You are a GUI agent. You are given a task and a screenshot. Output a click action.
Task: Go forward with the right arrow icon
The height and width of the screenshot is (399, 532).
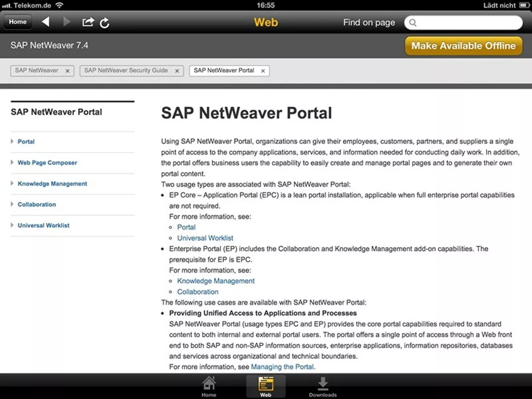tap(67, 22)
